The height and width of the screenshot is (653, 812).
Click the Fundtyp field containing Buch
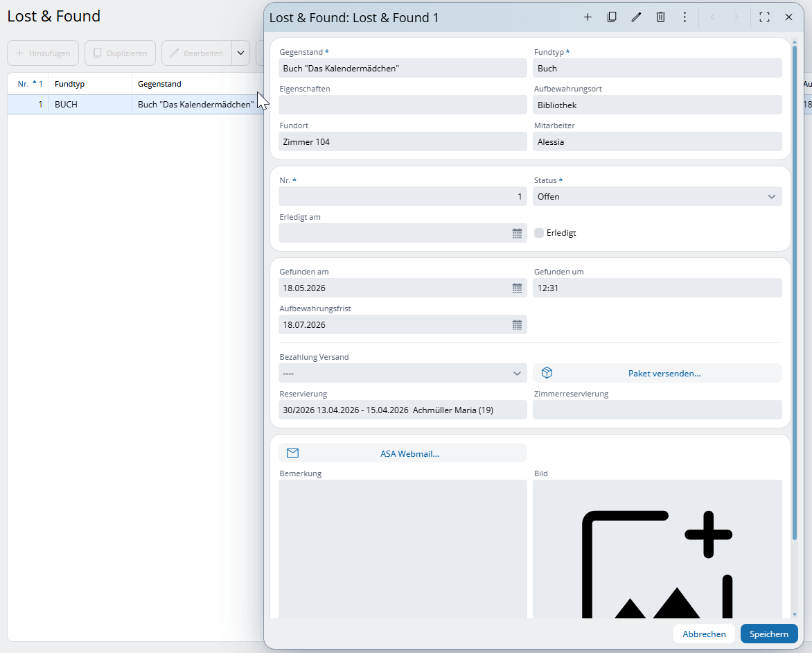pyautogui.click(x=657, y=68)
